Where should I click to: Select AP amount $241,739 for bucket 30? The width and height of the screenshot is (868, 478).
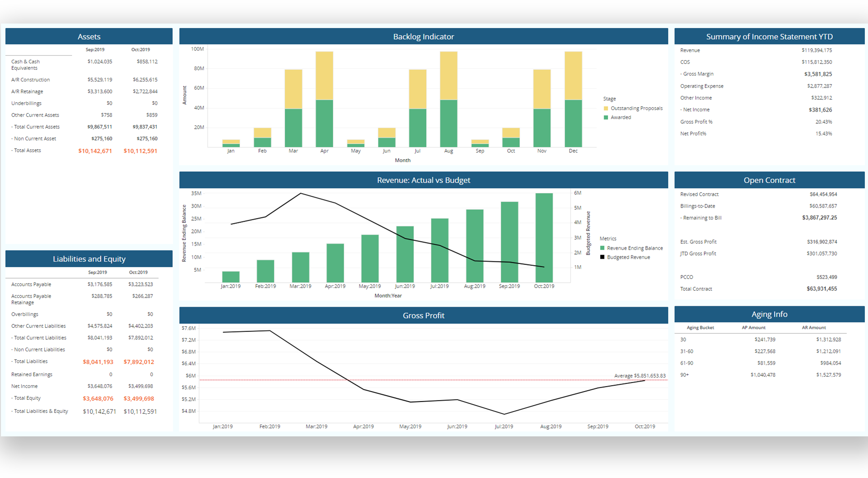pos(765,340)
